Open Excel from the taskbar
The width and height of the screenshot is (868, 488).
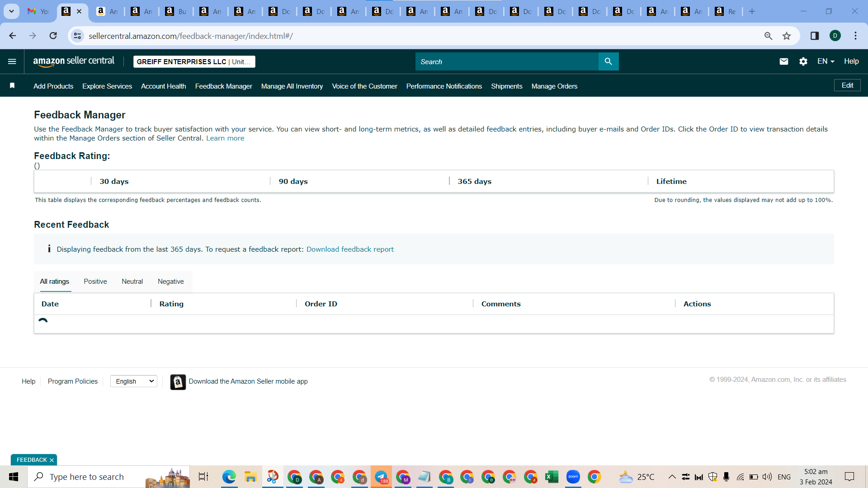552,477
